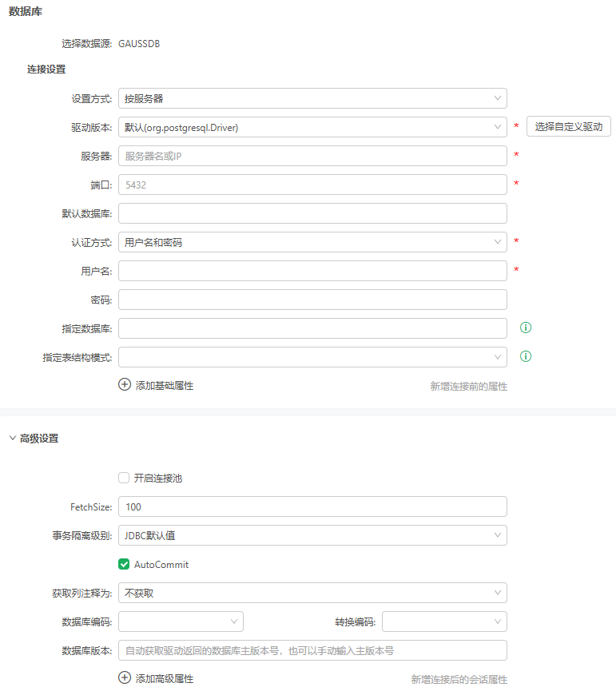Image resolution: width=616 pixels, height=691 pixels.
Task: Focus the 端口 port field
Action: point(312,185)
